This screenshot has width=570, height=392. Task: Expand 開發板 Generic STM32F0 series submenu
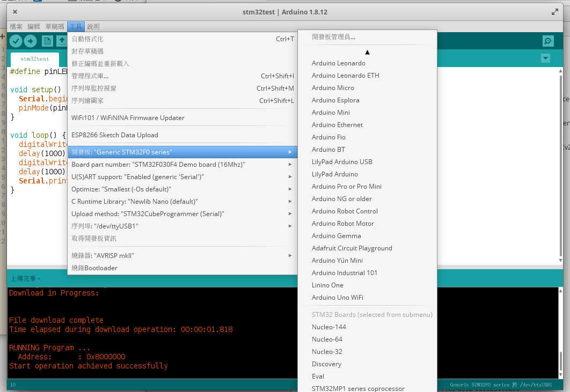point(182,152)
